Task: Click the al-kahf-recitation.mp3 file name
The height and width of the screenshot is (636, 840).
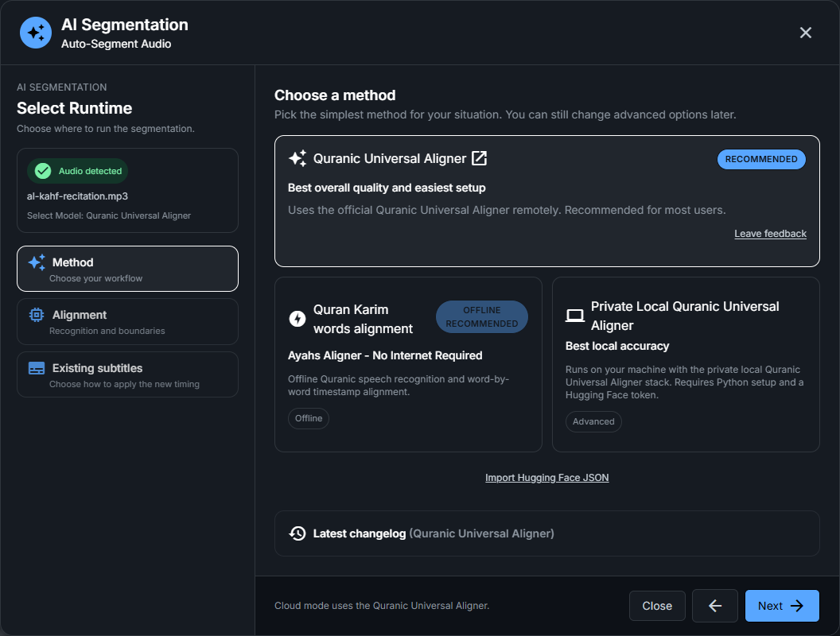Action: click(78, 196)
